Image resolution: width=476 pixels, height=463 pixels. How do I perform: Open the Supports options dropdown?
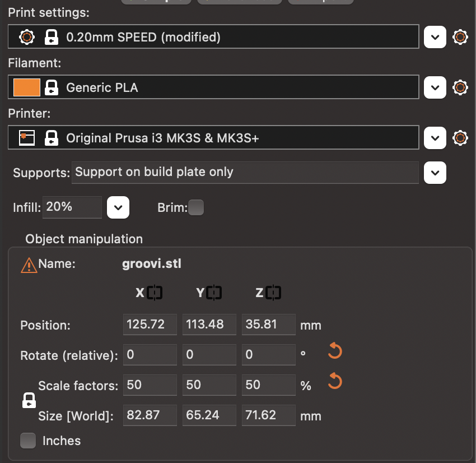(x=435, y=173)
